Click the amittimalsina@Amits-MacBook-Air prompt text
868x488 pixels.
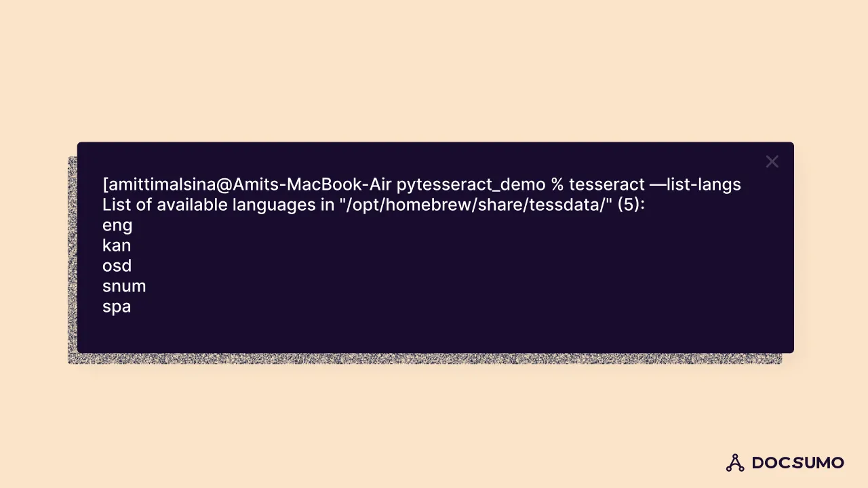pyautogui.click(x=250, y=184)
